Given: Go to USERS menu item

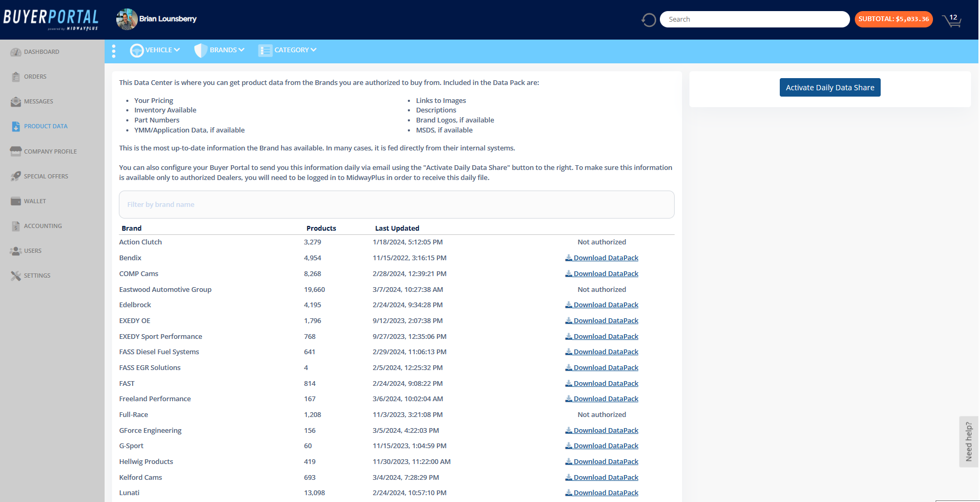Looking at the screenshot, I should point(33,251).
